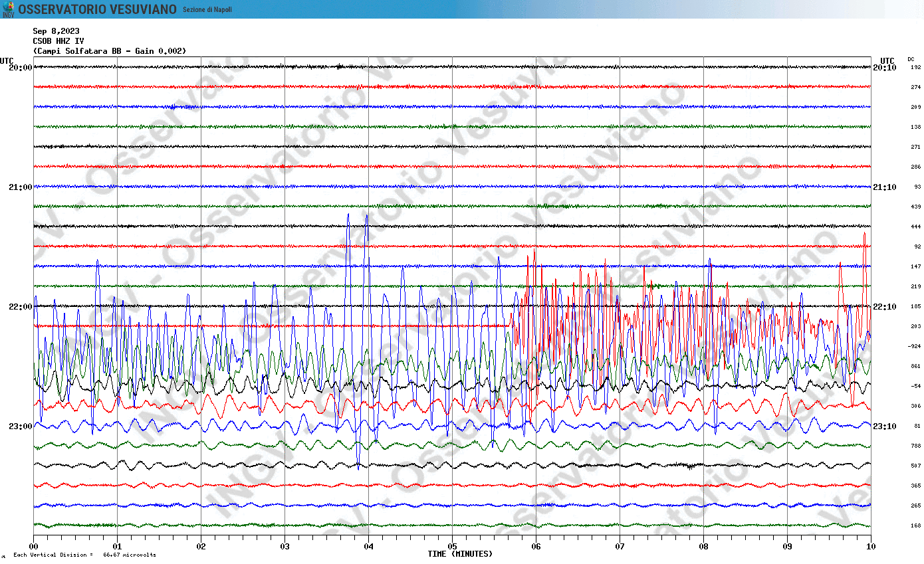Click the 22:00 time label
The width and height of the screenshot is (924, 564).
[21, 306]
